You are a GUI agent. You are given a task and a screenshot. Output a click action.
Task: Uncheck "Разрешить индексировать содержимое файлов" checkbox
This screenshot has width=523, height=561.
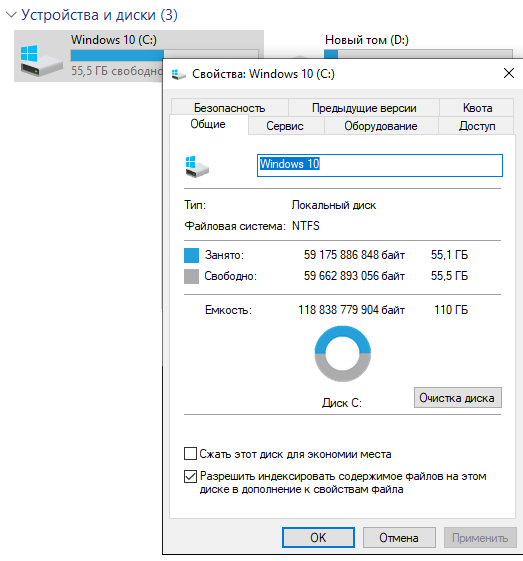point(190,476)
